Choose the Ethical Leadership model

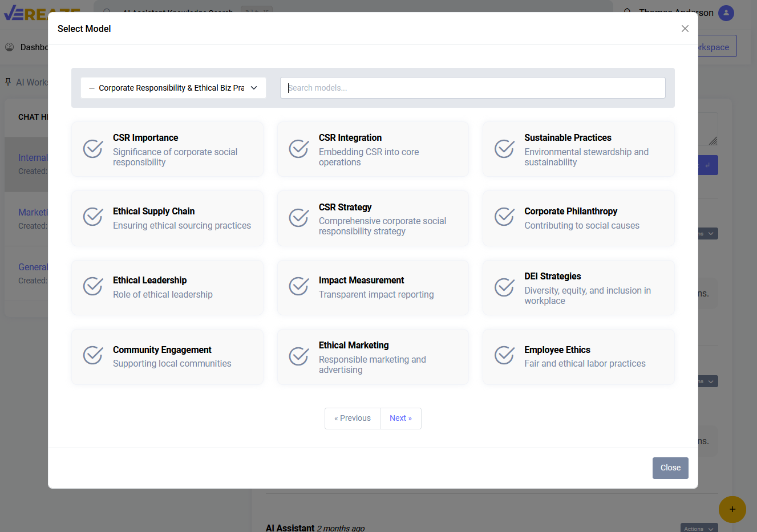(x=167, y=287)
